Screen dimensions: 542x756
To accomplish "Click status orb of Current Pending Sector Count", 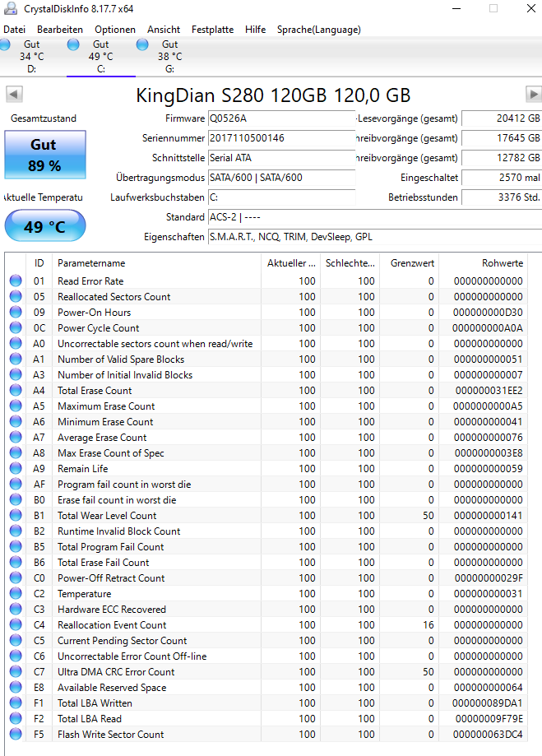I will (x=16, y=640).
